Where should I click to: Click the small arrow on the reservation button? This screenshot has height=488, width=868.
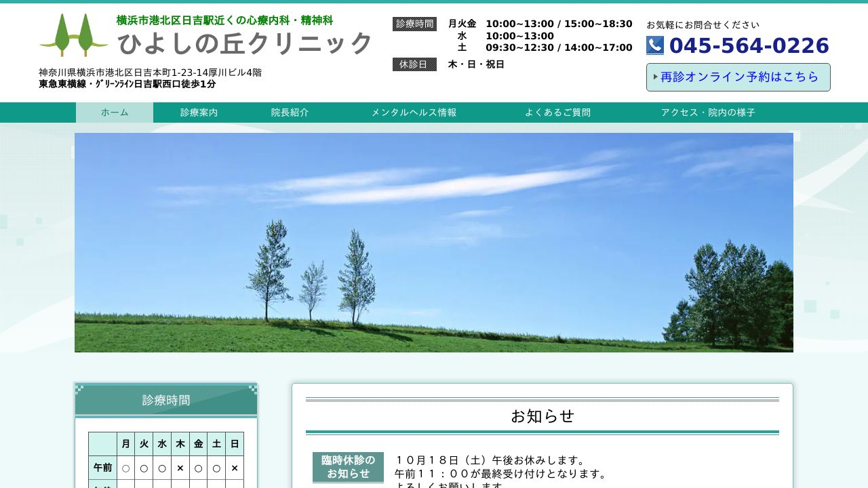655,77
